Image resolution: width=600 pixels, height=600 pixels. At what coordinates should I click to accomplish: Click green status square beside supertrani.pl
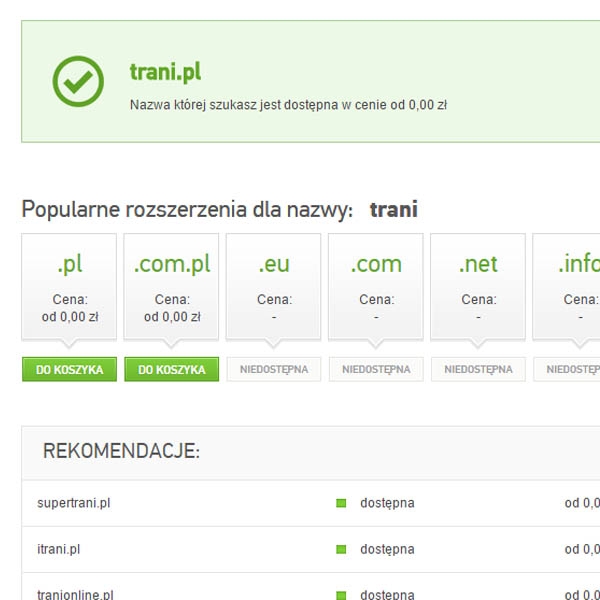click(341, 503)
